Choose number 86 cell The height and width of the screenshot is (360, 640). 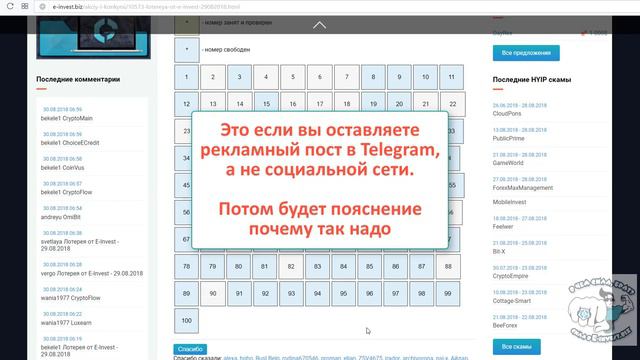[396, 267]
